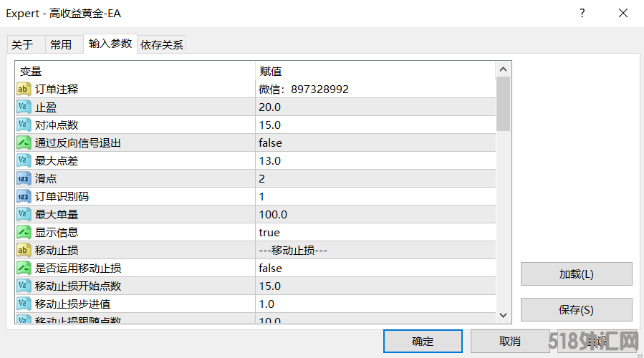Viewport: 644px width, 358px height.
Task: Click the string icon beside 订单注释
Action: [24, 89]
